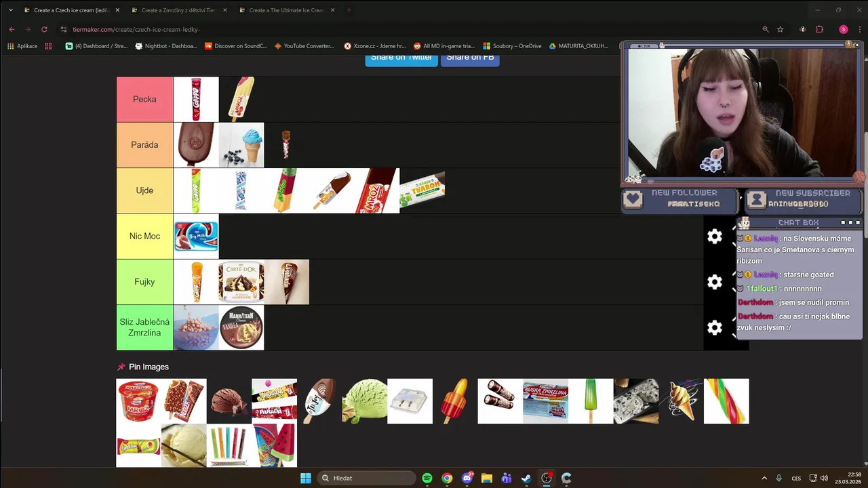Open the Aplikace apps shortcut

coord(22,46)
